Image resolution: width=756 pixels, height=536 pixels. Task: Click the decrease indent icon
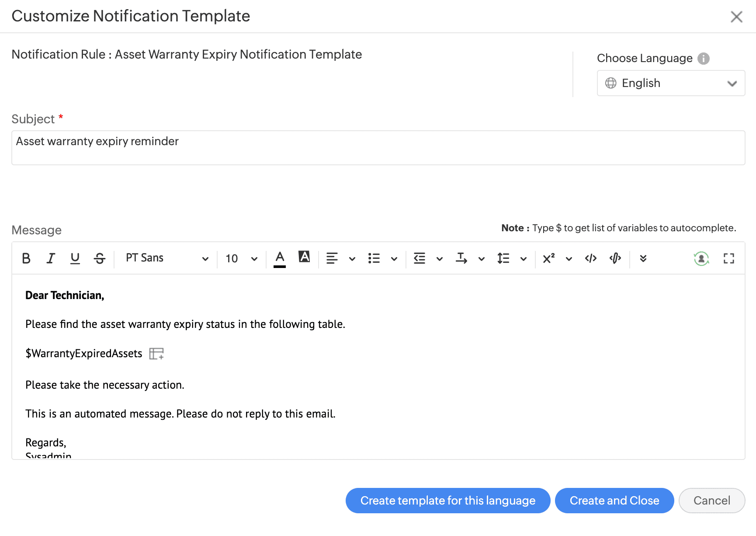420,258
